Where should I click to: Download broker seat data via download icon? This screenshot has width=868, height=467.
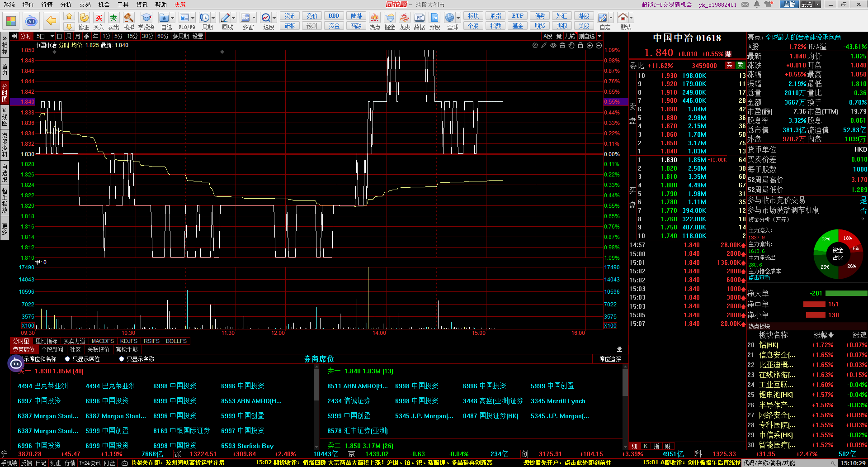point(619,349)
